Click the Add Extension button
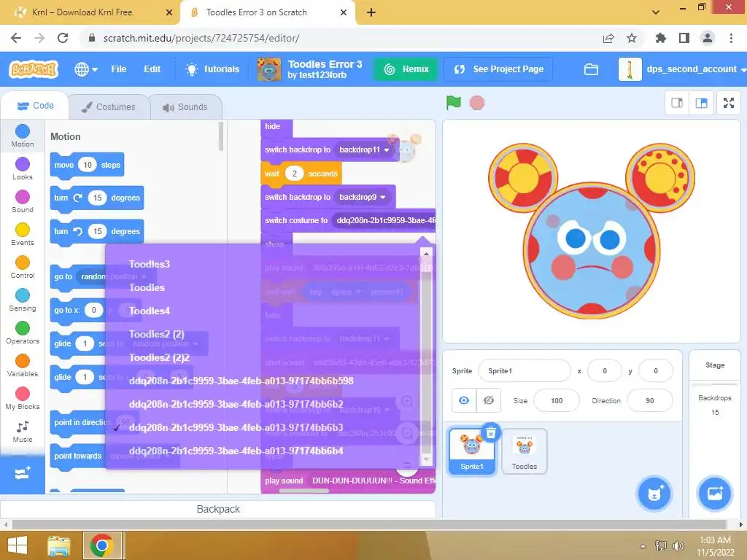This screenshot has height=560, width=747. (x=23, y=474)
